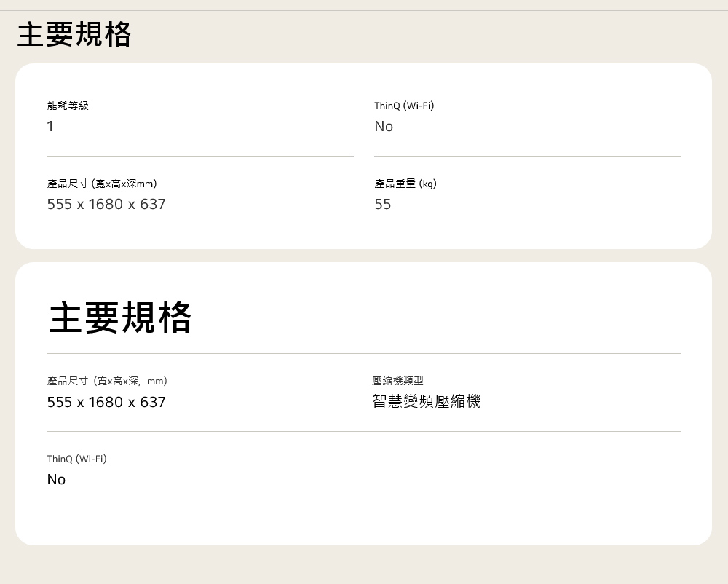Select the 智慧變頻壓縮機 value
The height and width of the screenshot is (584, 728).
tap(427, 401)
